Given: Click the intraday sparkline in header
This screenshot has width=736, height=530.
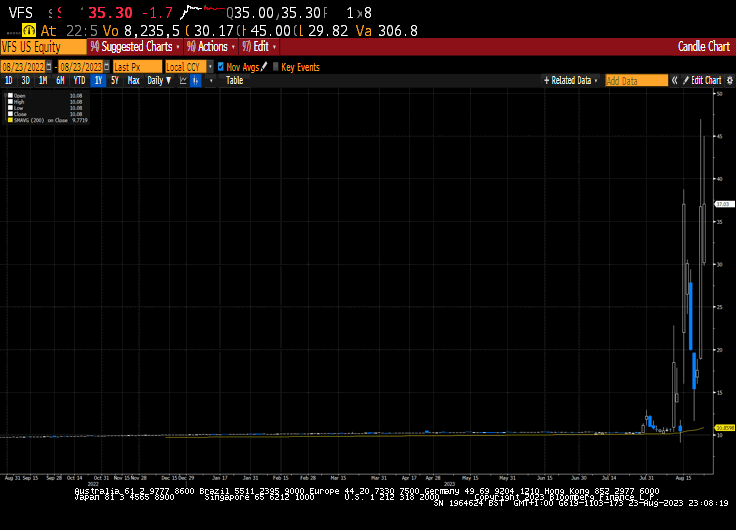Looking at the screenshot, I should (203, 11).
